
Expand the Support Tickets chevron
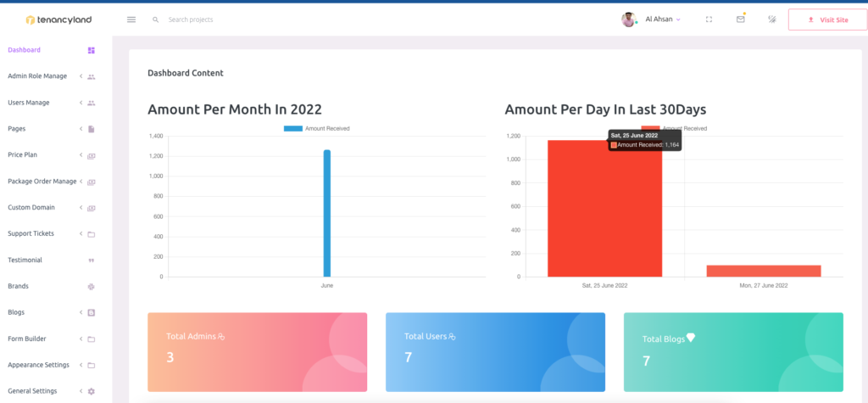coord(81,233)
